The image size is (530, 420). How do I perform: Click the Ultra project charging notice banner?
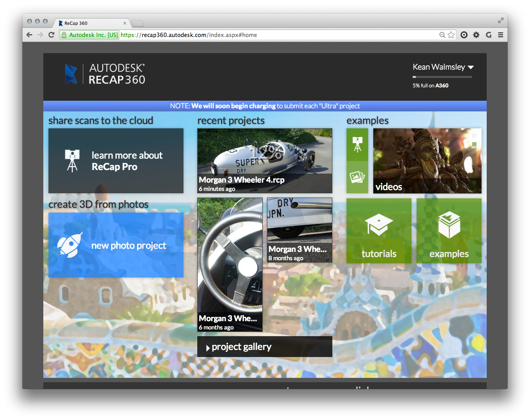click(265, 106)
